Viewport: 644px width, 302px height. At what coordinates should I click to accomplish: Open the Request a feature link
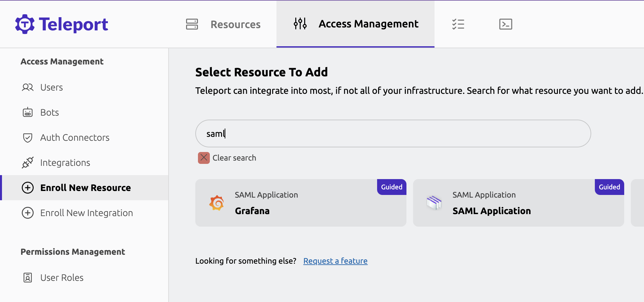point(335,261)
